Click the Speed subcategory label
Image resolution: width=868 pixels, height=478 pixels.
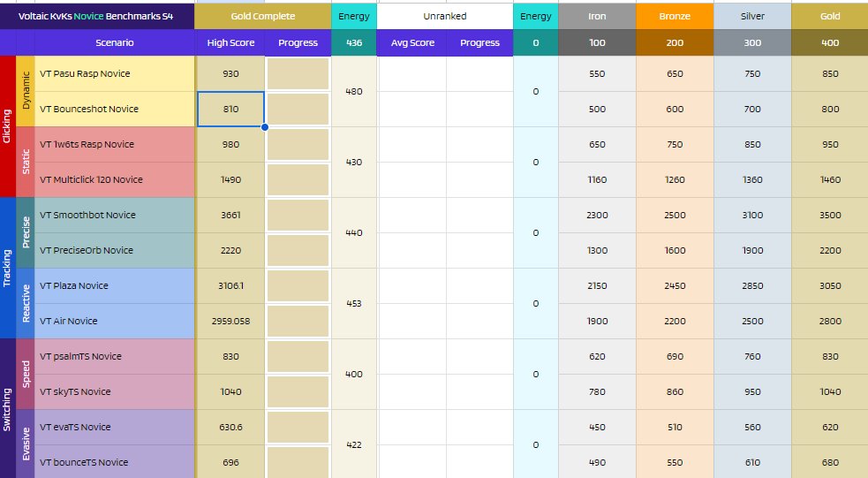(26, 374)
